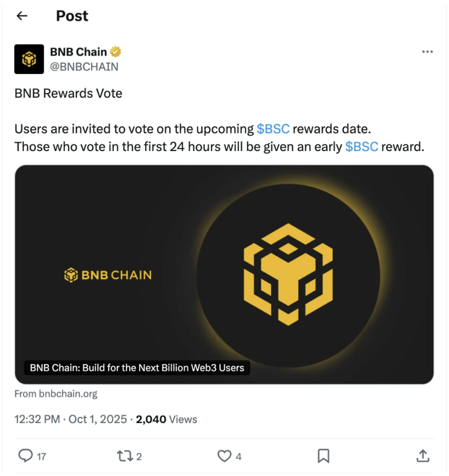The width and height of the screenshot is (449, 476).
Task: Open the BNB Chain display name
Action: tap(79, 52)
